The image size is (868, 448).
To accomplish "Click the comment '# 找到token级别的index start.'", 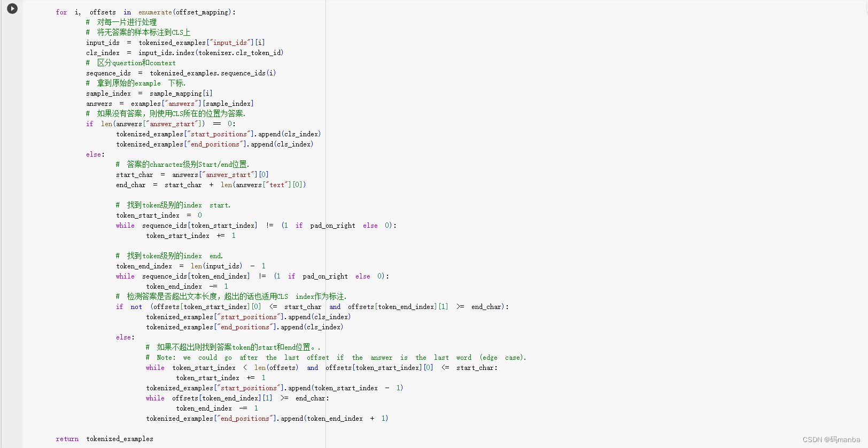I will 173,205.
